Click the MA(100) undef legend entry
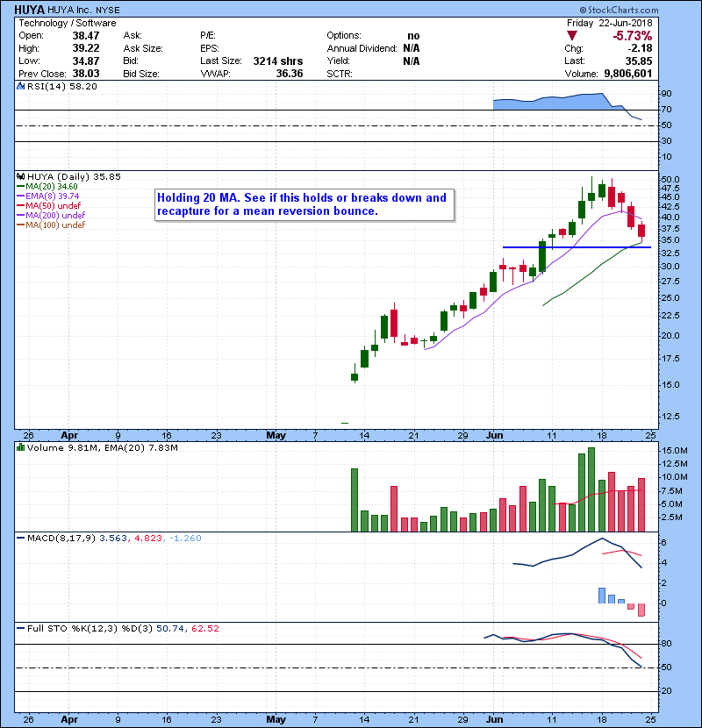The image size is (702, 728). tap(51, 225)
